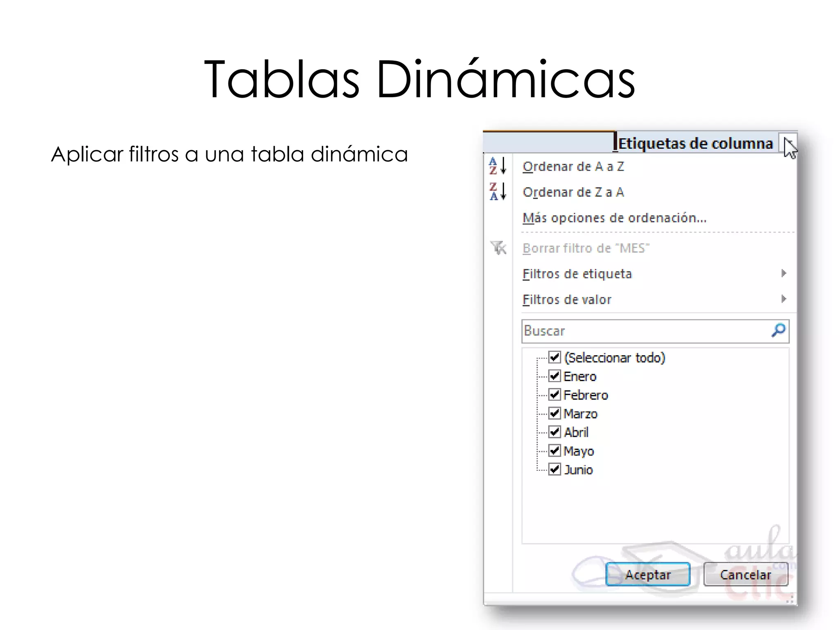
Task: Click the Etiquetas de columna header
Action: pyautogui.click(x=695, y=143)
